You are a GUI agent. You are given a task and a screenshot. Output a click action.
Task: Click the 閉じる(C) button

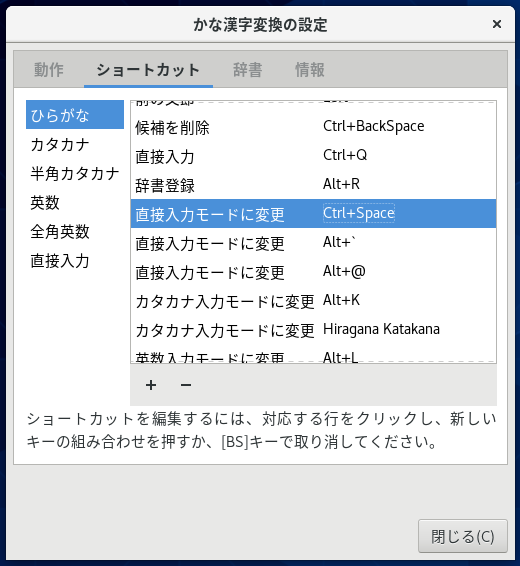pos(463,536)
